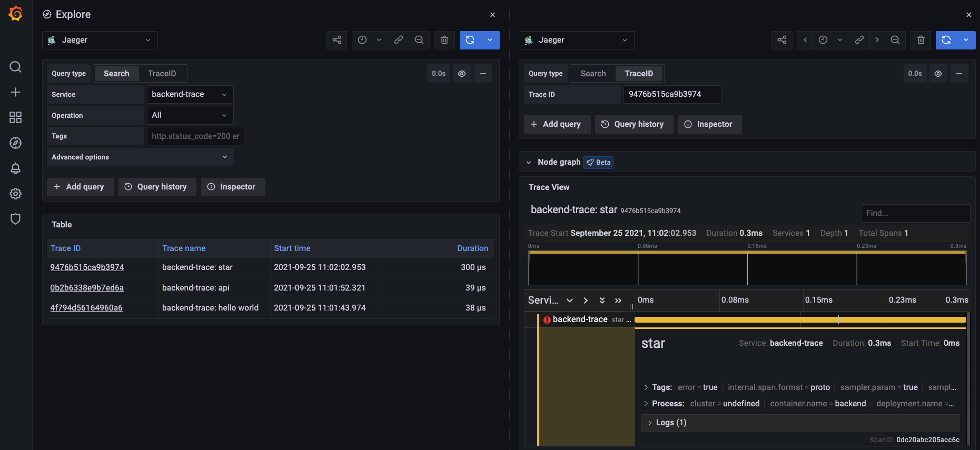Open Explore compass icon in sidebar
The width and height of the screenshot is (980, 450).
(x=16, y=143)
